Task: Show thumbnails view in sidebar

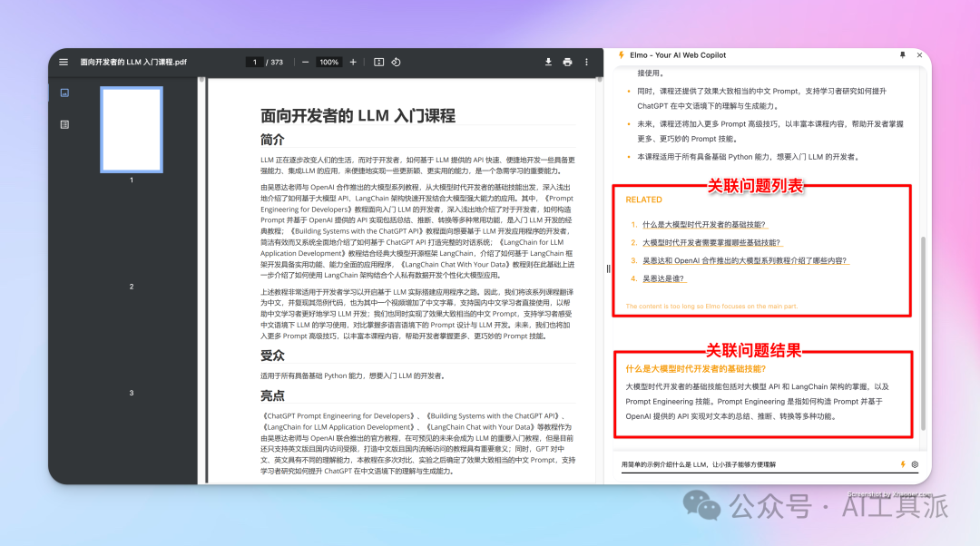Action: [x=64, y=93]
